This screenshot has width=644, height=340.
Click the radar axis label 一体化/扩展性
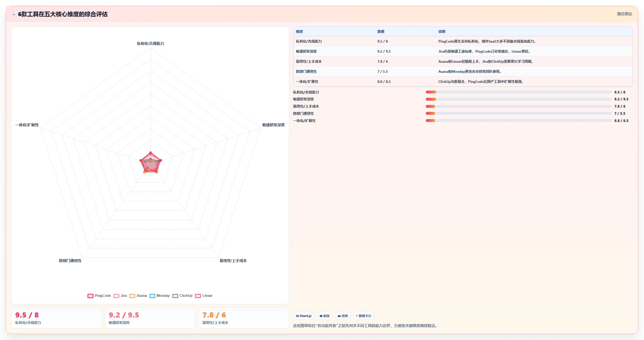[27, 125]
